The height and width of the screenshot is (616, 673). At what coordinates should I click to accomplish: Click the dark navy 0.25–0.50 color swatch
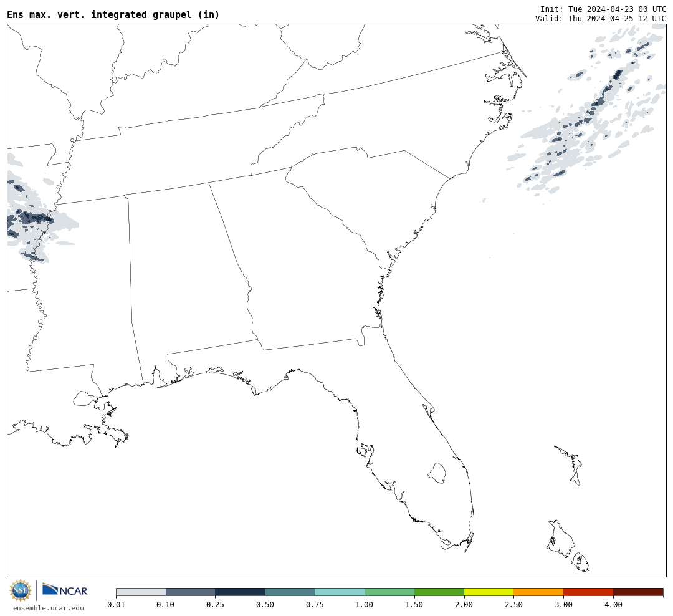pos(241,592)
